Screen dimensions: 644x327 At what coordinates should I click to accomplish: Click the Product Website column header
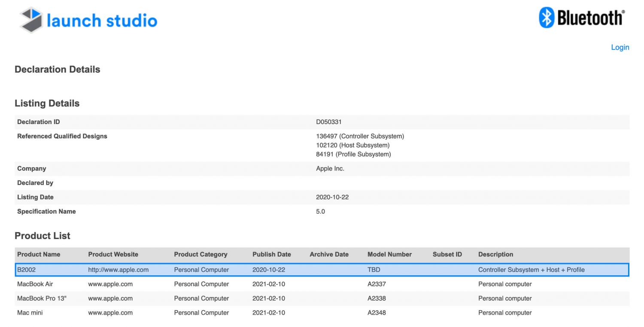click(x=113, y=254)
